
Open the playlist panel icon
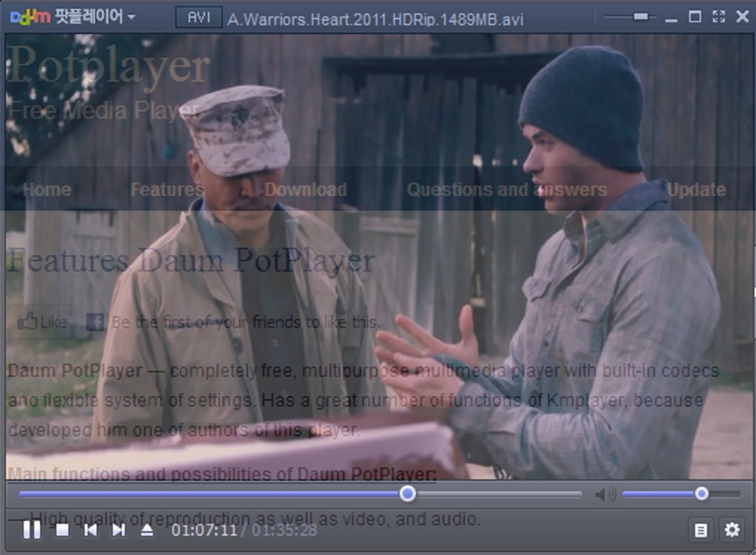coord(700,531)
